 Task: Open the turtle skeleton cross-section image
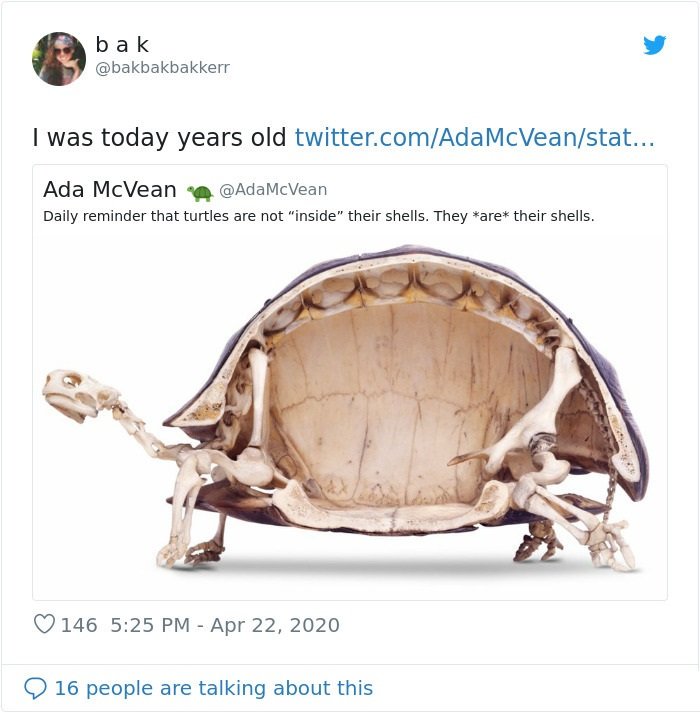coord(350,412)
